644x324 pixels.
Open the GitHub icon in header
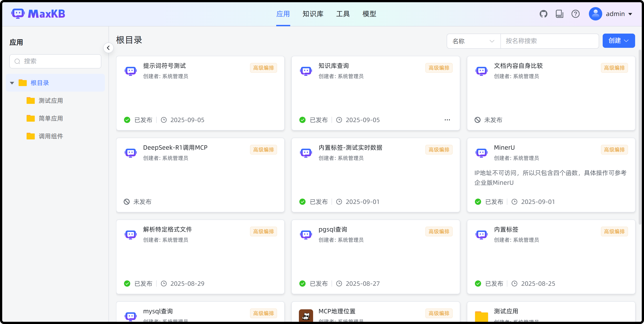coord(543,14)
